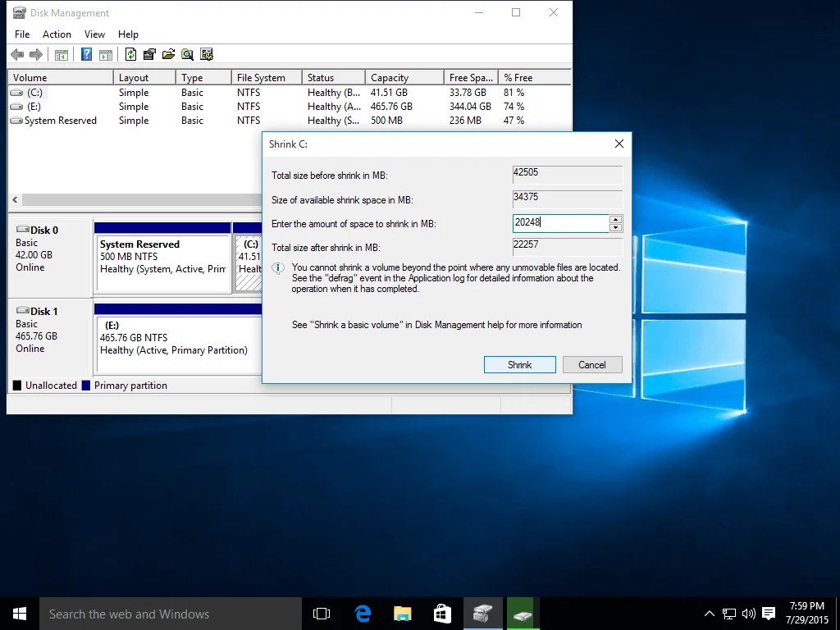This screenshot has height=630, width=840.
Task: Click the Refresh icon
Action: (x=130, y=54)
